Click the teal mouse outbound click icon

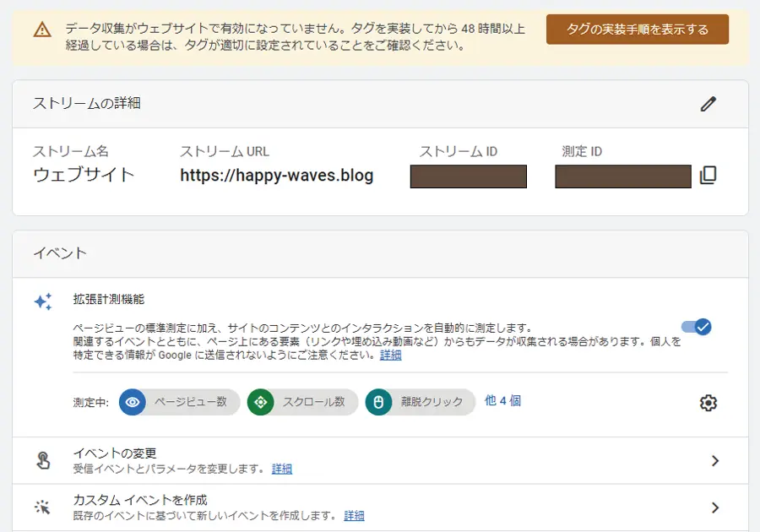[379, 403]
